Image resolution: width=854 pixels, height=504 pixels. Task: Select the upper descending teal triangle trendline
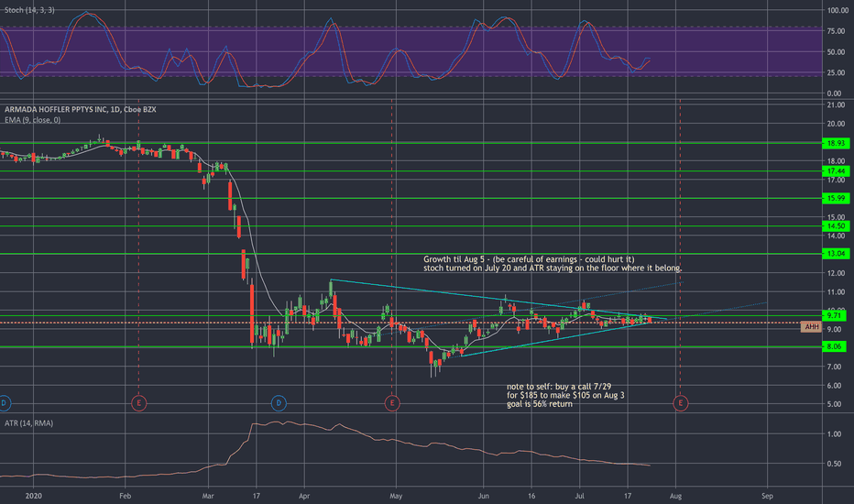tap(498, 299)
